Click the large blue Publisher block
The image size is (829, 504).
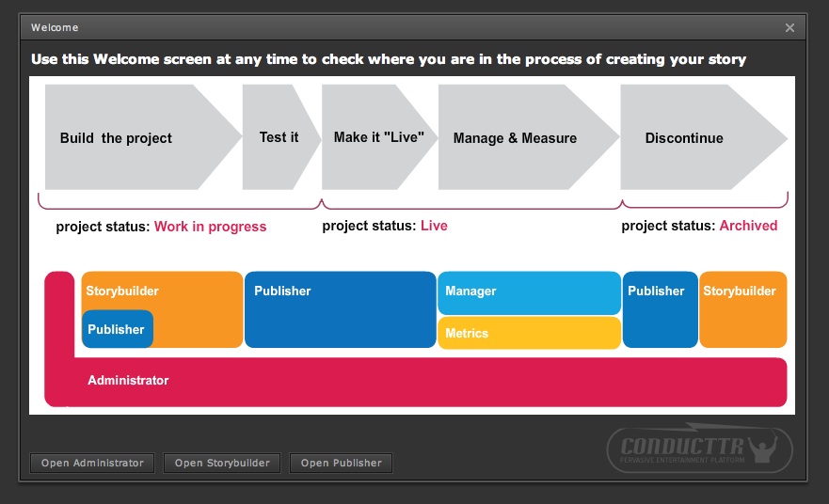[341, 309]
